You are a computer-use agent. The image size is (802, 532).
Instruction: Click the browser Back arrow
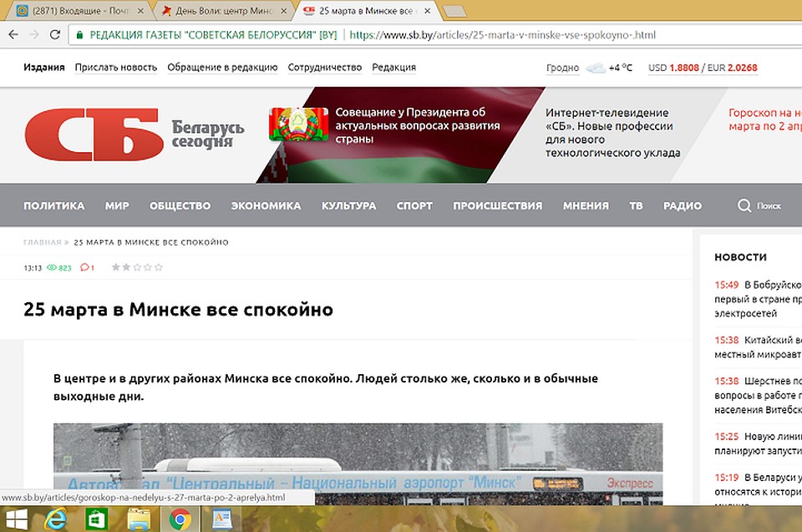pyautogui.click(x=13, y=35)
